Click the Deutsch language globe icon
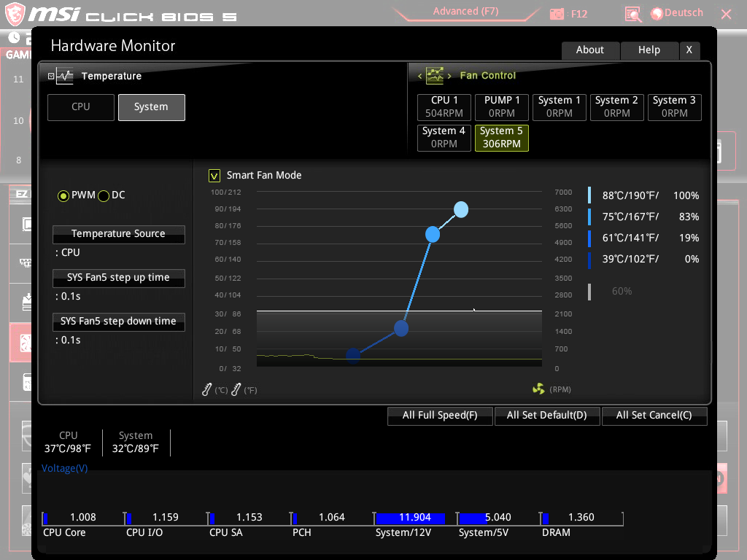The image size is (747, 560). point(657,14)
